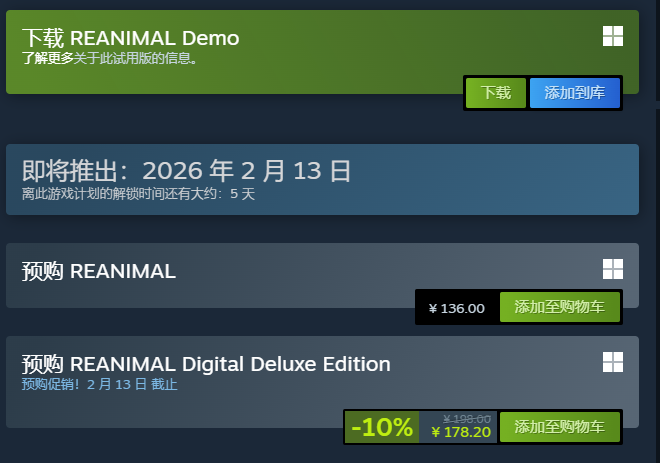660x463 pixels.
Task: Click the ¥136.00 price label
Action: click(x=456, y=308)
